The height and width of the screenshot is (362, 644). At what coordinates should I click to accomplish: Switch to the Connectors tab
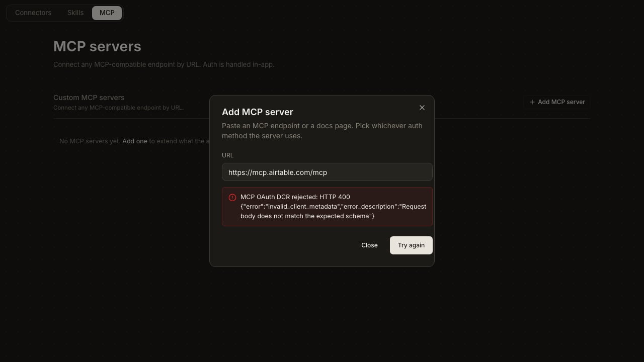(33, 13)
